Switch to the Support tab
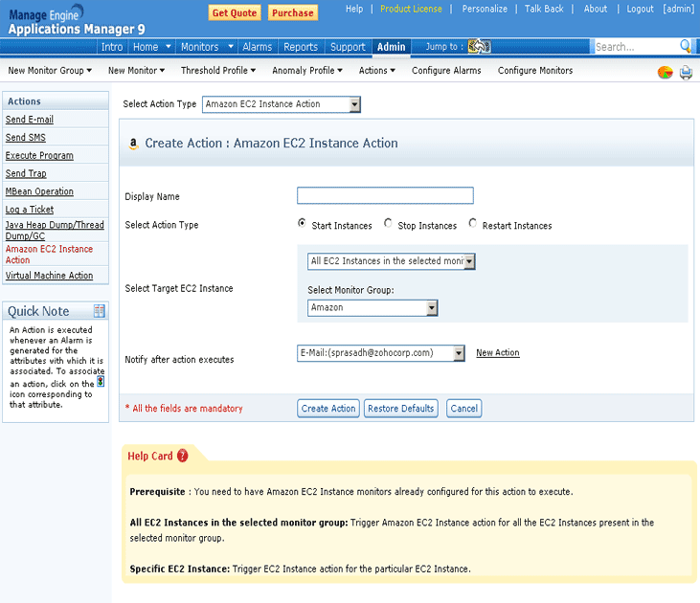Viewport: 700px width, 603px height. [348, 47]
